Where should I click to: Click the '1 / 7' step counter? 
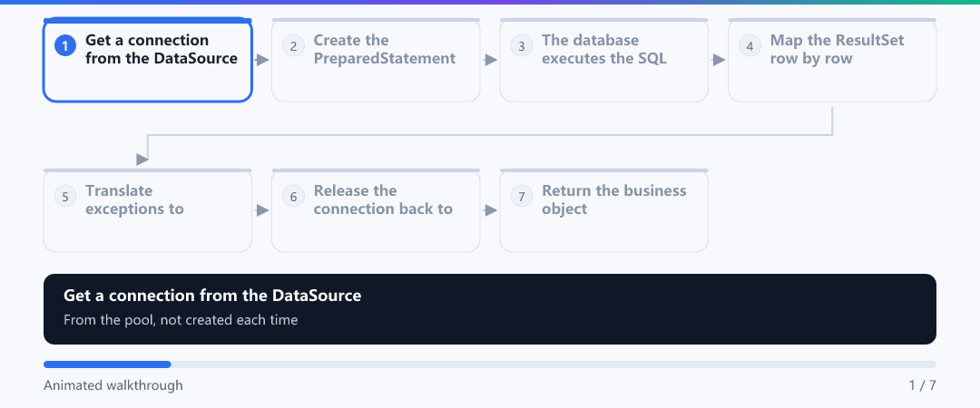tap(923, 385)
